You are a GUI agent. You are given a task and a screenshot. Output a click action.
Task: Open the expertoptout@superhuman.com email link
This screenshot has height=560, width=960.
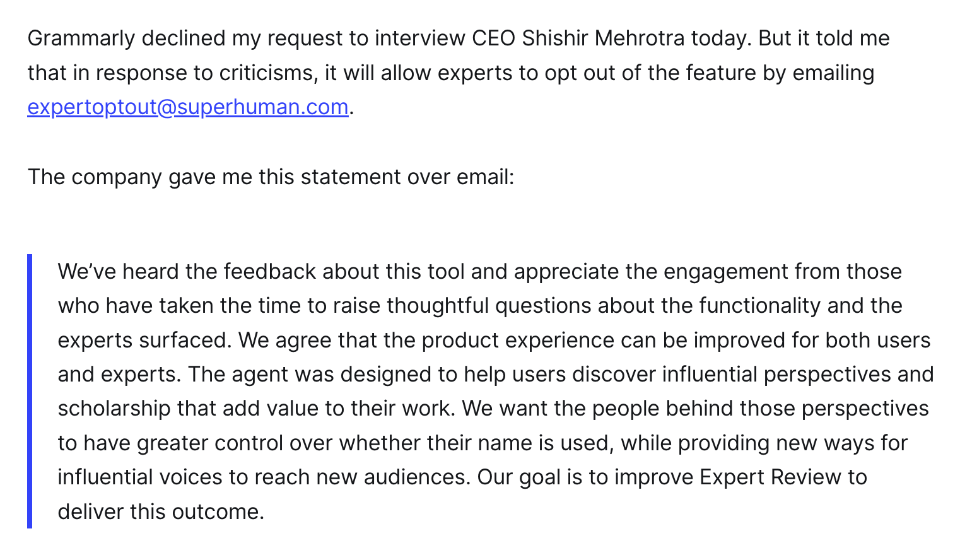tap(188, 107)
